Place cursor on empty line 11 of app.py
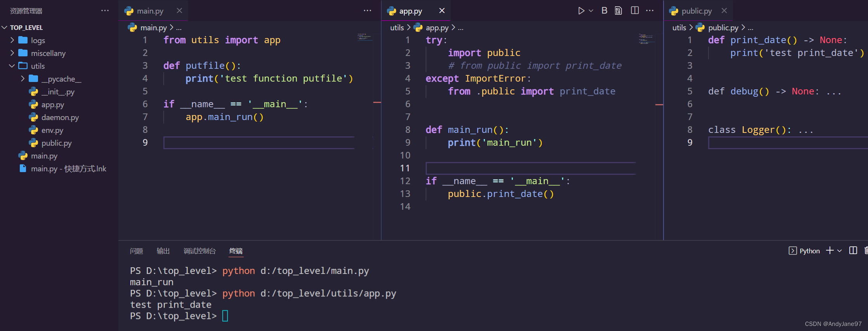 click(x=530, y=168)
